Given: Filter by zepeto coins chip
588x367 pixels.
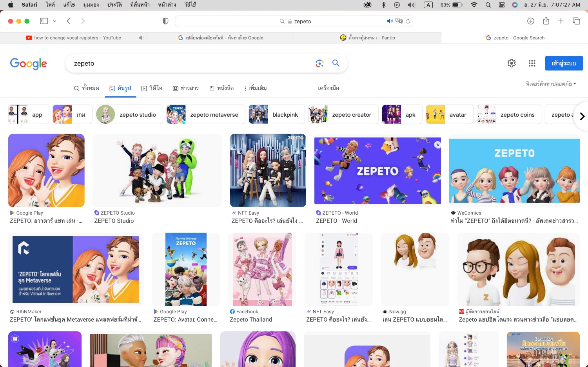Looking at the screenshot, I should coord(509,114).
